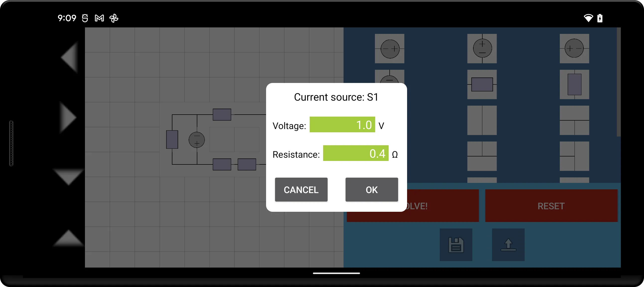Click CANCEL to discard S1 changes
The width and height of the screenshot is (644, 287).
click(x=301, y=190)
